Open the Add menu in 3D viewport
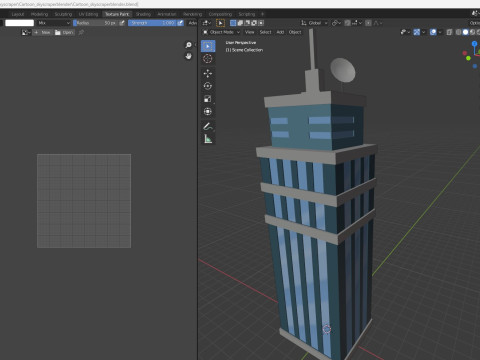 pos(280,32)
